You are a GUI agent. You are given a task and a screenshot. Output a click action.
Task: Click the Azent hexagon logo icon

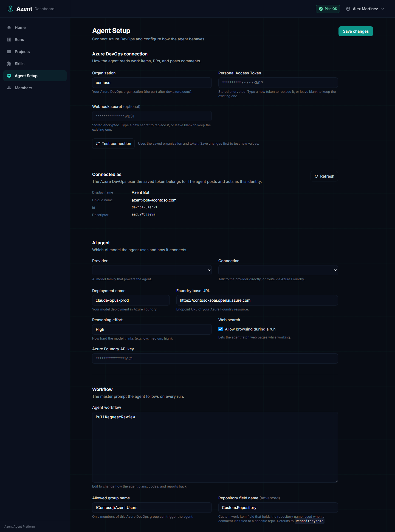[10, 9]
